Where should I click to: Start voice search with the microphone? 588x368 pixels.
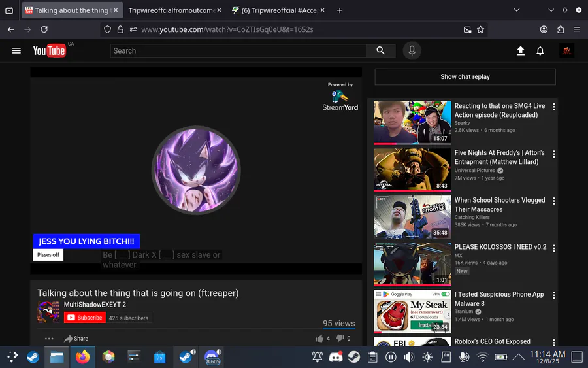(412, 50)
